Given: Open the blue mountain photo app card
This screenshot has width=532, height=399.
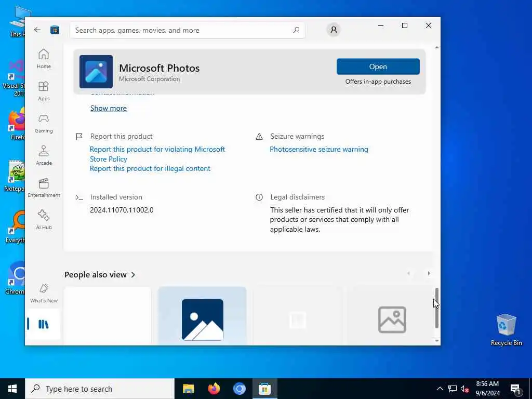Looking at the screenshot, I should click(x=202, y=316).
